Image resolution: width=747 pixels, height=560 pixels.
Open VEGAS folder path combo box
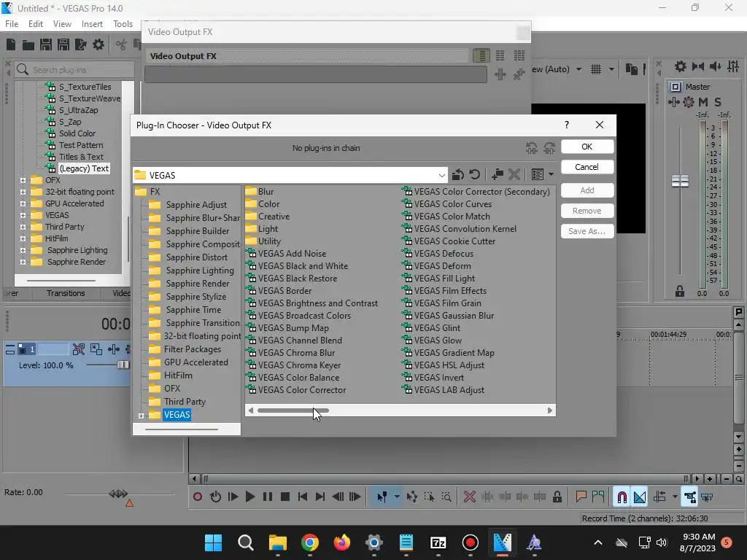290,175
